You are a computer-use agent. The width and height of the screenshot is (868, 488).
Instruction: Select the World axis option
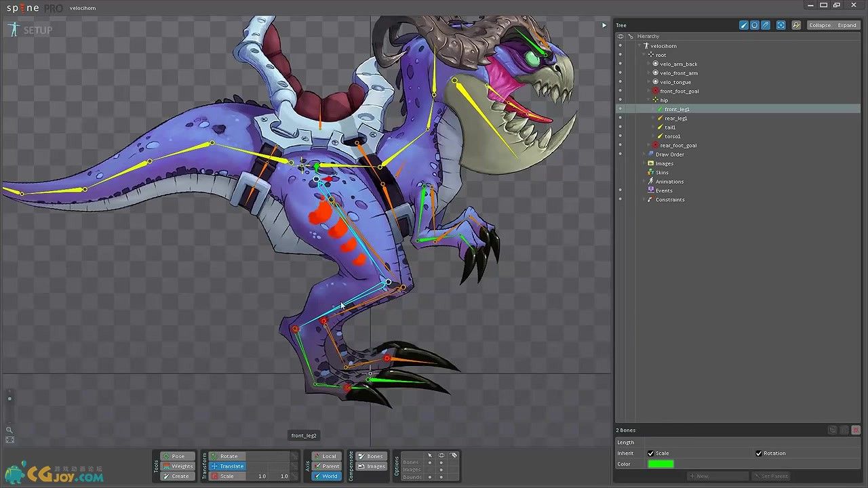[x=325, y=476]
